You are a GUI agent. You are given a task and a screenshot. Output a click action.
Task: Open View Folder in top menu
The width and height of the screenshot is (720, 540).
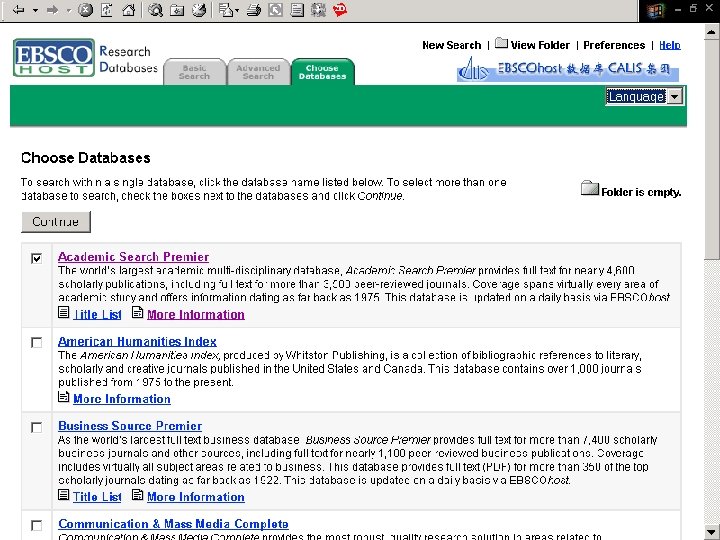point(540,45)
